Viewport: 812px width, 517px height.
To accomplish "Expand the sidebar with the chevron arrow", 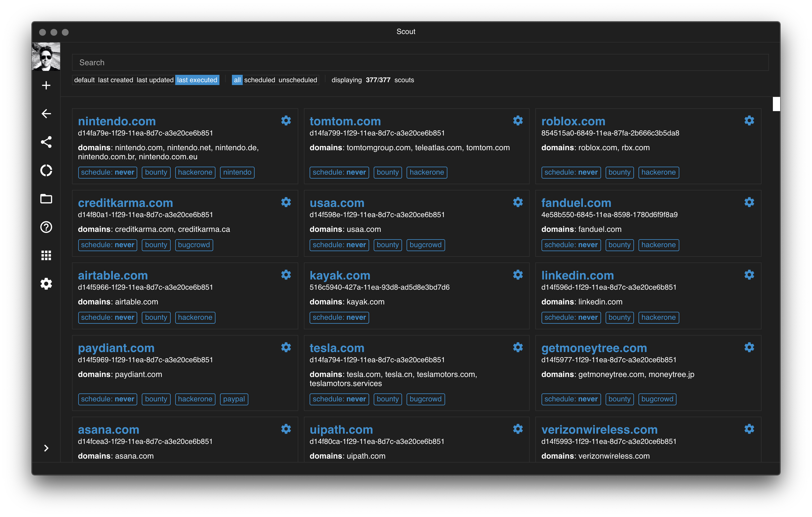I will [46, 448].
